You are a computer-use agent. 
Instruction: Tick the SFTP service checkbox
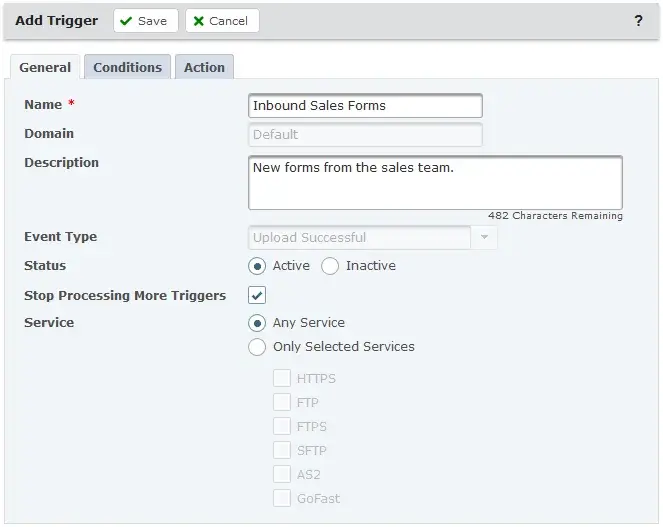282,451
